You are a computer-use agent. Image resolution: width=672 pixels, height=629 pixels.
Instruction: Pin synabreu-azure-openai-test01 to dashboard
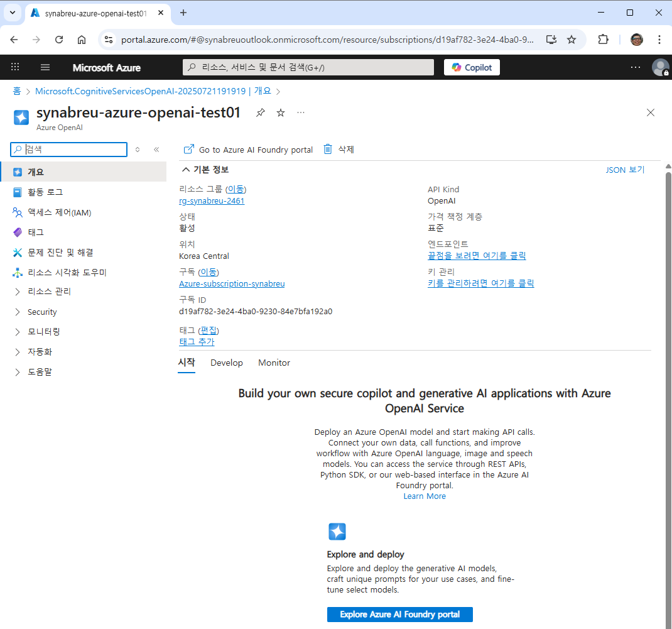(x=261, y=112)
